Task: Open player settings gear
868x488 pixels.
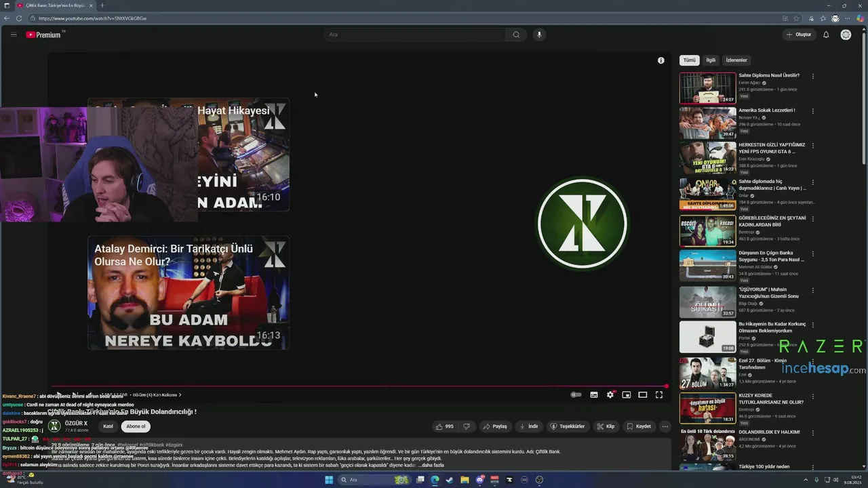Action: click(610, 394)
